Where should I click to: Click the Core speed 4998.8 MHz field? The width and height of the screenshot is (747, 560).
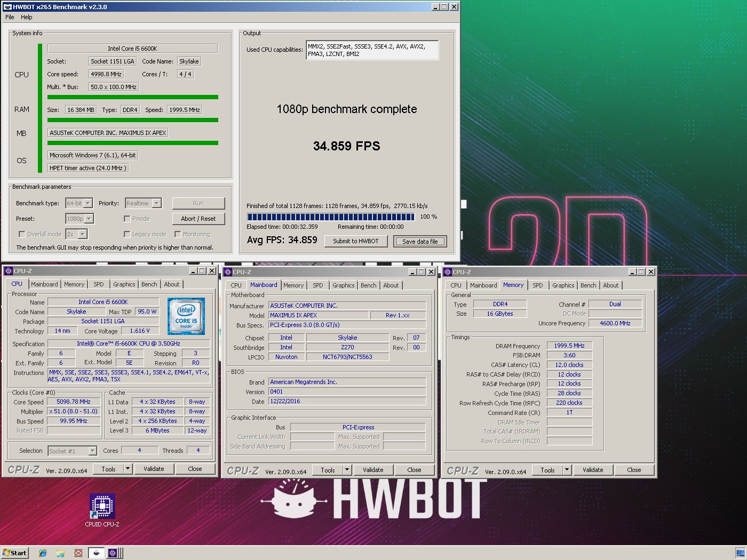pos(106,74)
